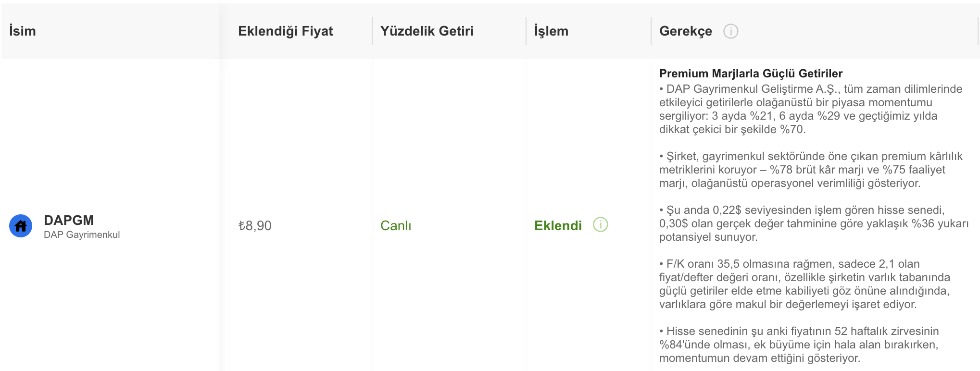Screen dimensions: 980x371
Task: Click the DAPGM blue house logo icon
Action: [21, 226]
